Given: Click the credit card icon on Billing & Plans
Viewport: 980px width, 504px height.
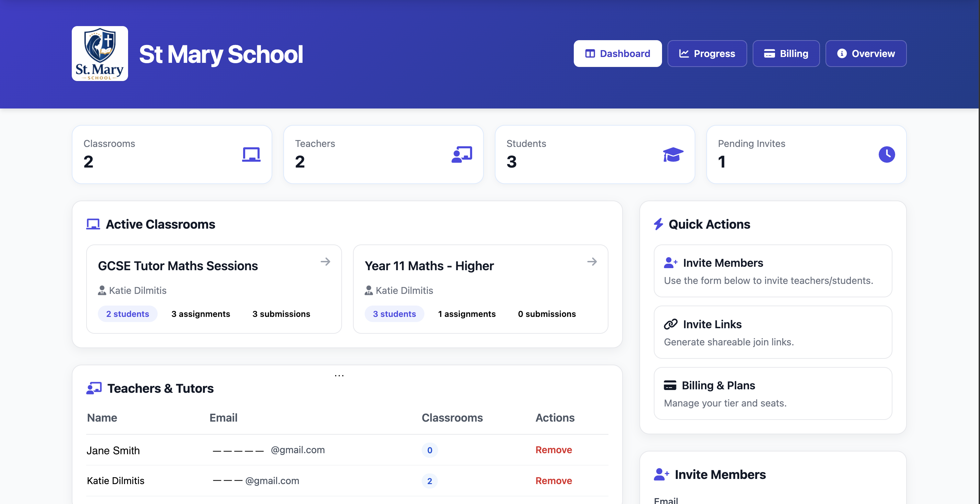Looking at the screenshot, I should point(671,385).
